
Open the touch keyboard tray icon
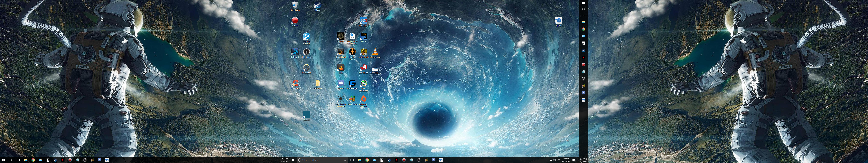(x=558, y=160)
